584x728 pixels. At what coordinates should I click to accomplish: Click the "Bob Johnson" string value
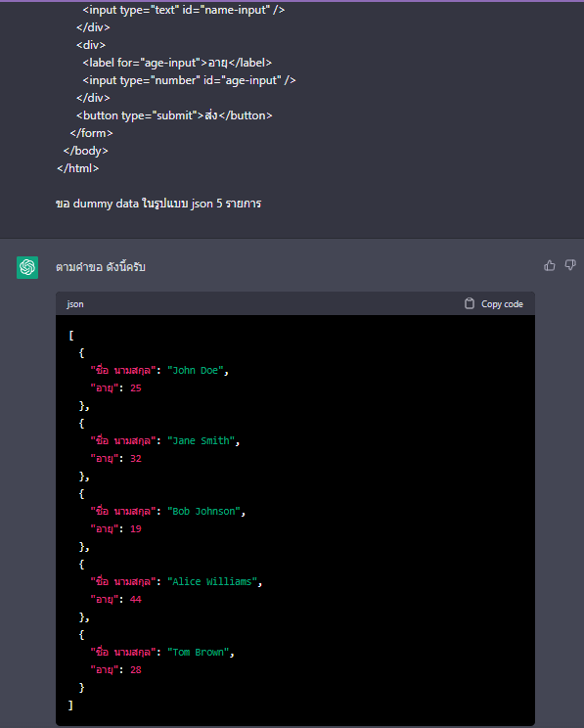coord(203,511)
